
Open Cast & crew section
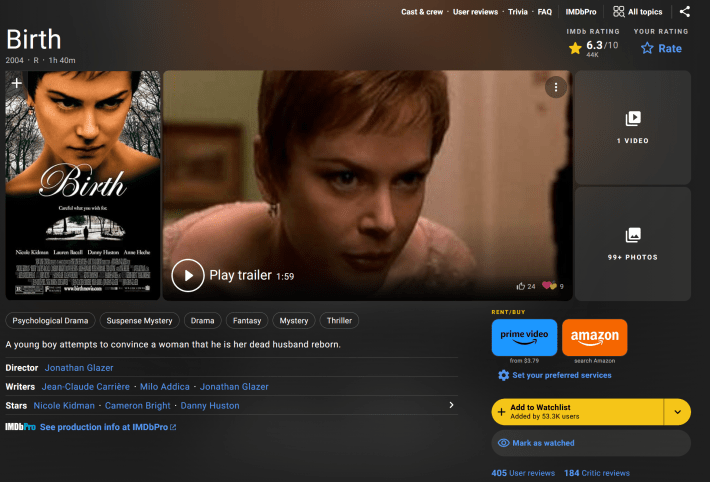click(x=422, y=12)
